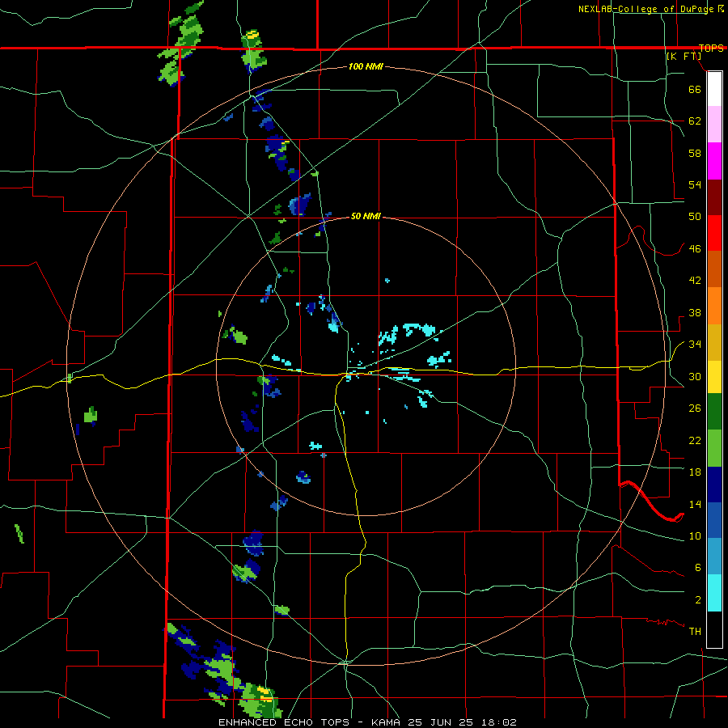Click the 10 value on the legend
This screenshot has width=728, height=728.
695,535
